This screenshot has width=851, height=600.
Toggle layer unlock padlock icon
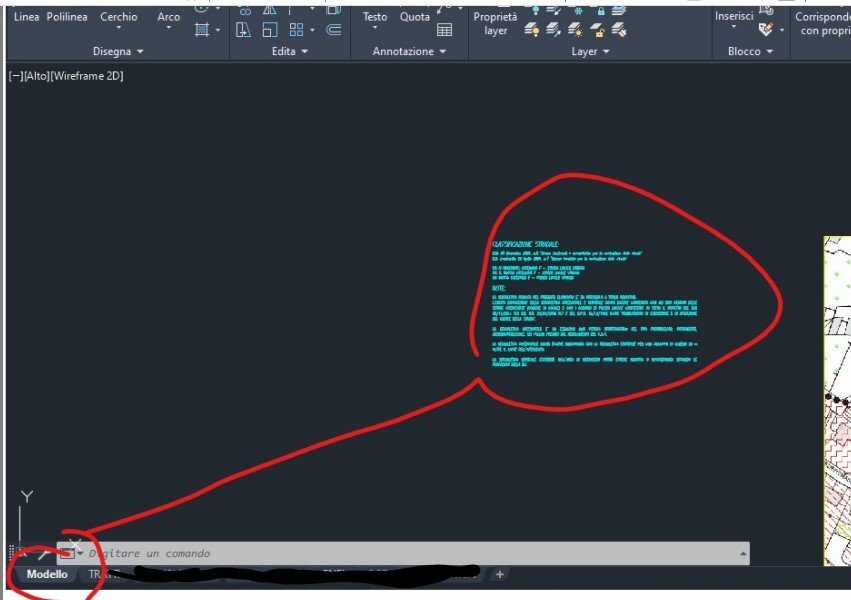pos(597,30)
